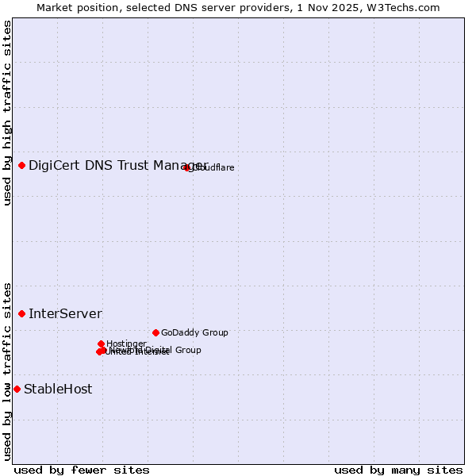Click the Hostinger red data point
This screenshot has height=476, width=476.
point(102,344)
